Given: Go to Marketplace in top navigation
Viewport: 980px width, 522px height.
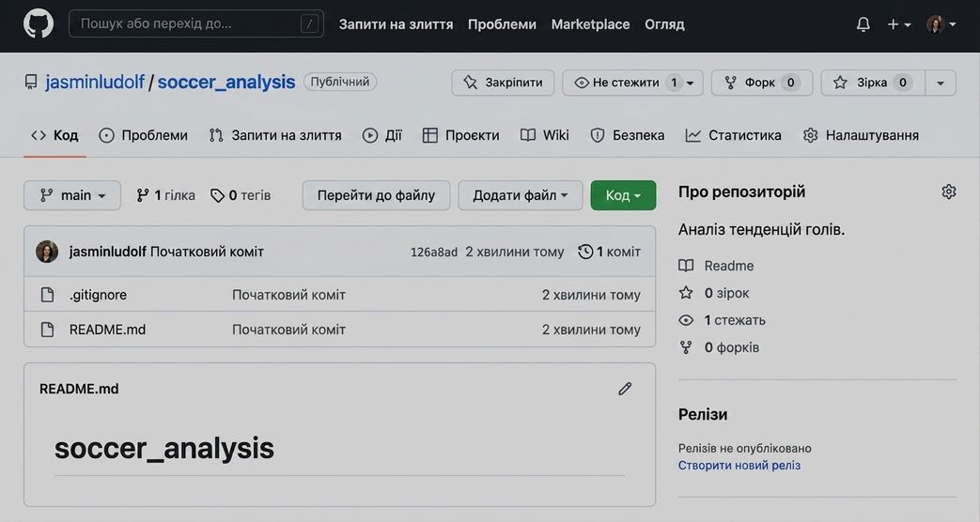Looking at the screenshot, I should (x=590, y=24).
